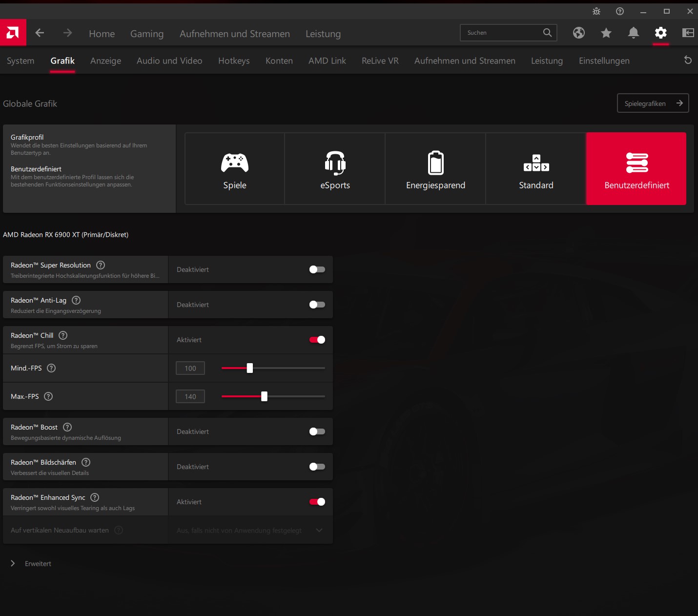Screen dimensions: 698x616
Task: Switch to Aufnehmen und Streamen settings tab
Action: [465, 61]
